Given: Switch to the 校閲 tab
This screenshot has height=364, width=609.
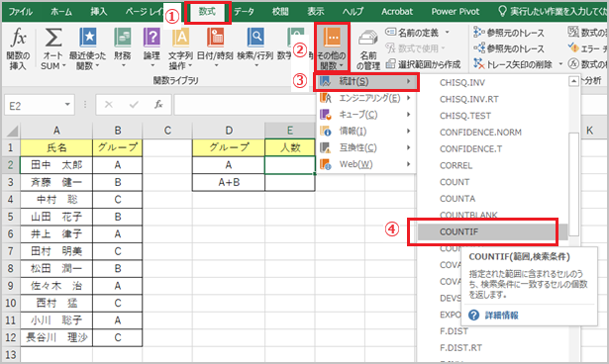Looking at the screenshot, I should (280, 12).
